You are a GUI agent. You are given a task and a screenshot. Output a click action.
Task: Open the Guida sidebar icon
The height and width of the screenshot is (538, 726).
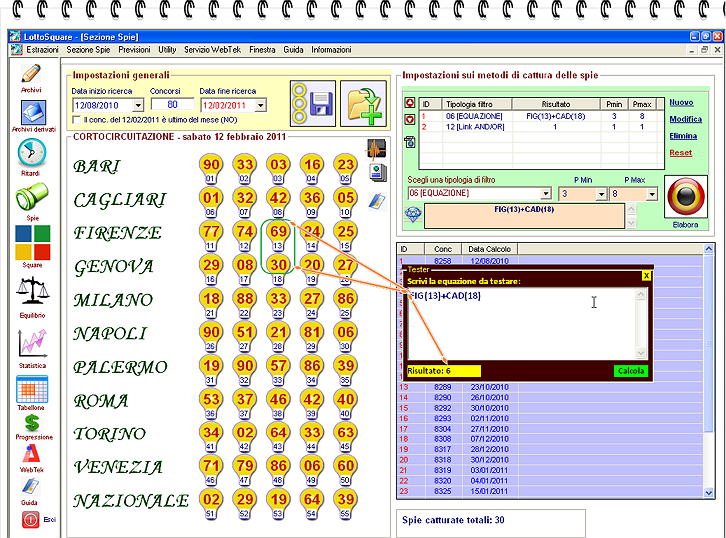pyautogui.click(x=30, y=486)
